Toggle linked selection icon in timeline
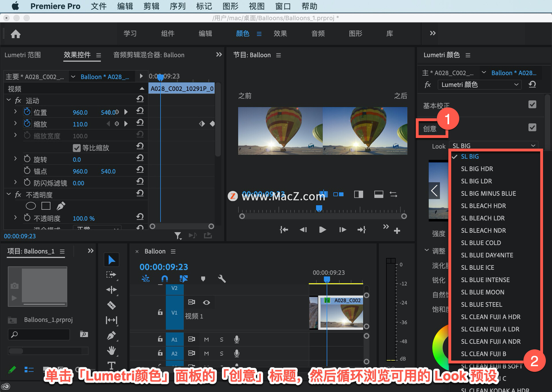The image size is (552, 392). (183, 278)
